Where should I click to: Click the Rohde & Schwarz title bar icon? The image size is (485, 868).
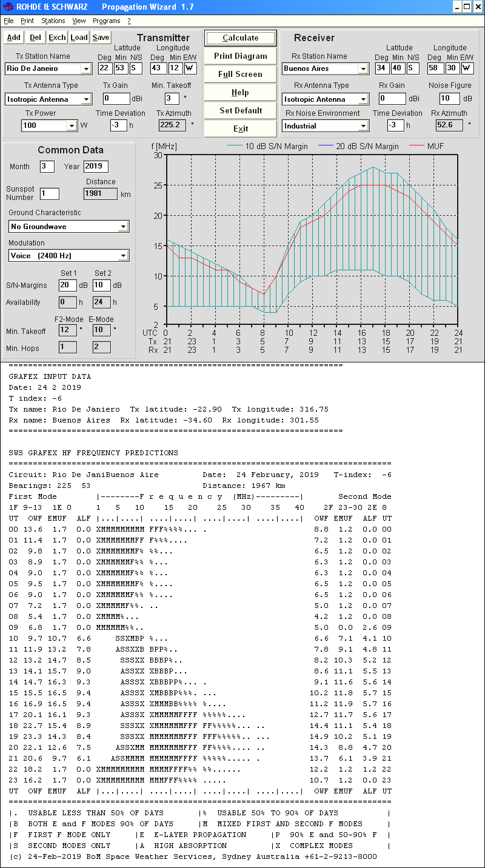[7, 7]
